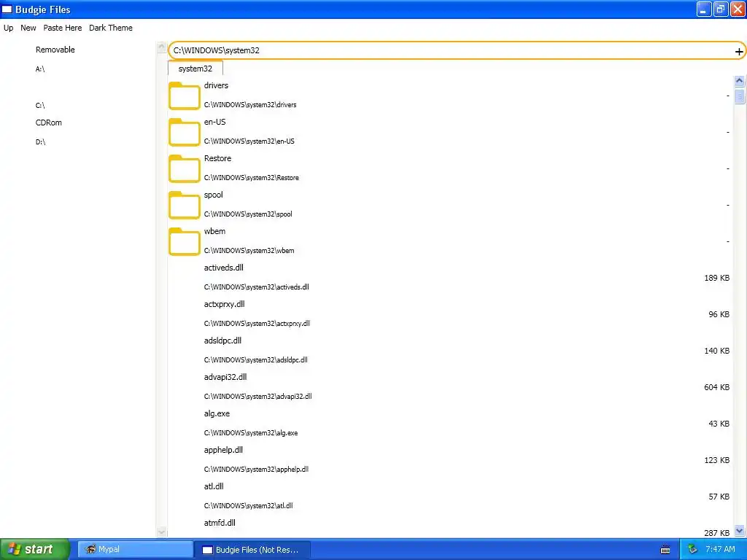Select the A:\ drive in sidebar
747x560 pixels.
[x=40, y=69]
